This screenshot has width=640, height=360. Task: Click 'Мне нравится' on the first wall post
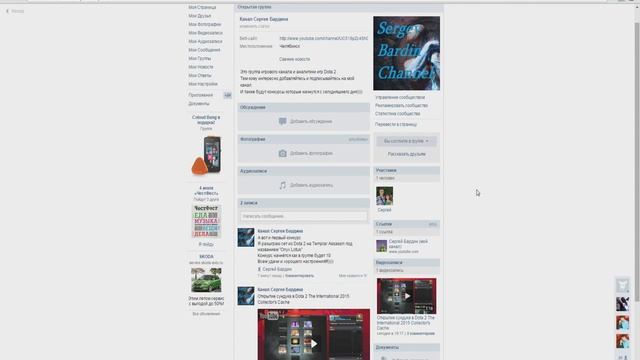click(x=353, y=276)
